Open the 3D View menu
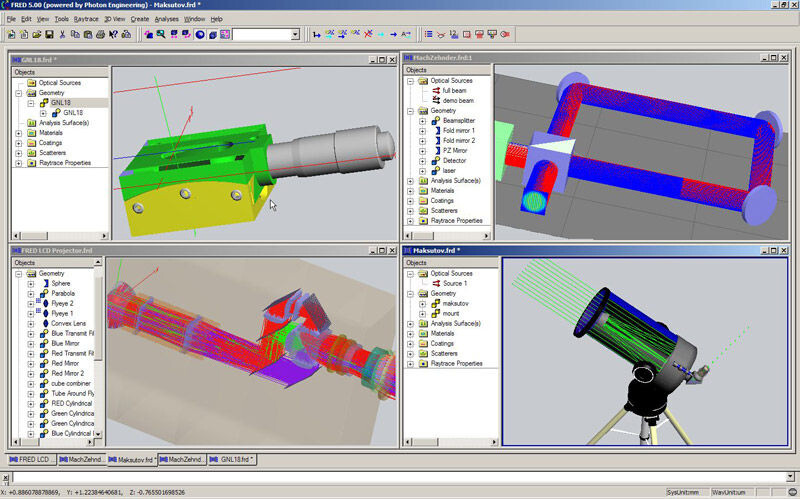Screen dimensions: 800x499 (x=115, y=19)
